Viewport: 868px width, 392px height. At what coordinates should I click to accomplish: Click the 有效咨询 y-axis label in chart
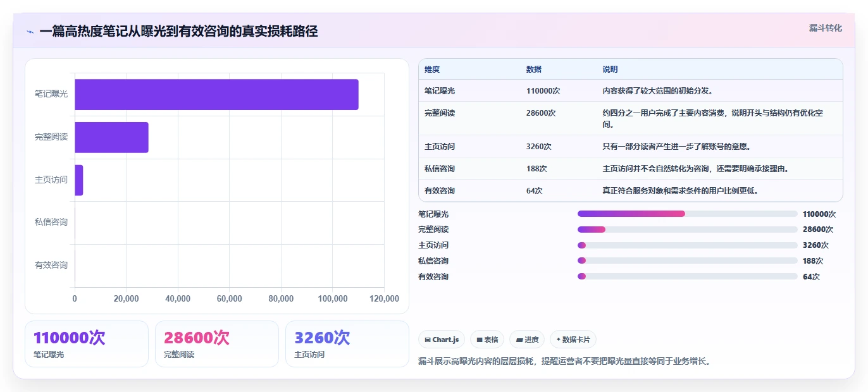(x=51, y=266)
